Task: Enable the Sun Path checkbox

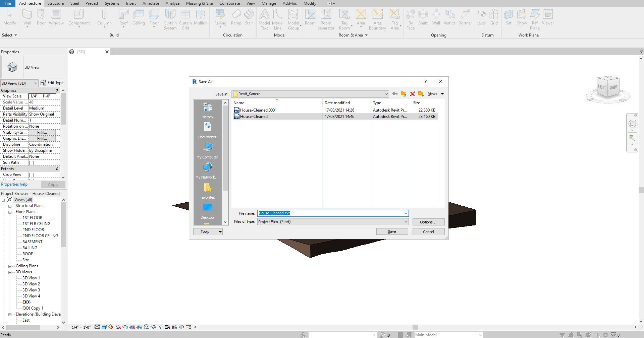Action: tap(32, 163)
